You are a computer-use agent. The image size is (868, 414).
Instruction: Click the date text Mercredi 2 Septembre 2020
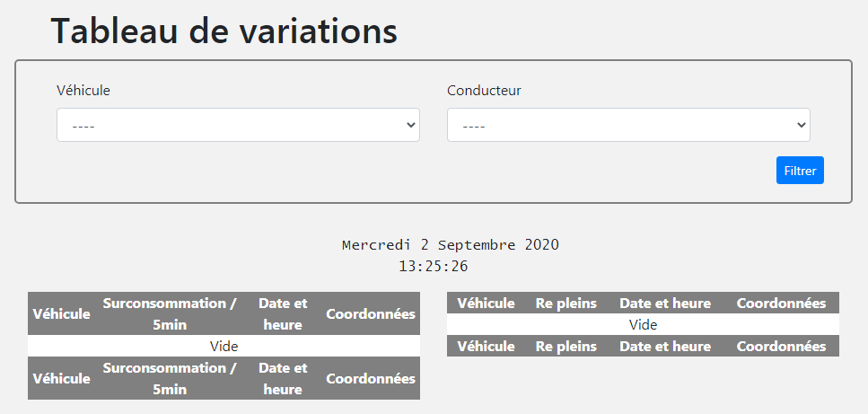click(451, 244)
